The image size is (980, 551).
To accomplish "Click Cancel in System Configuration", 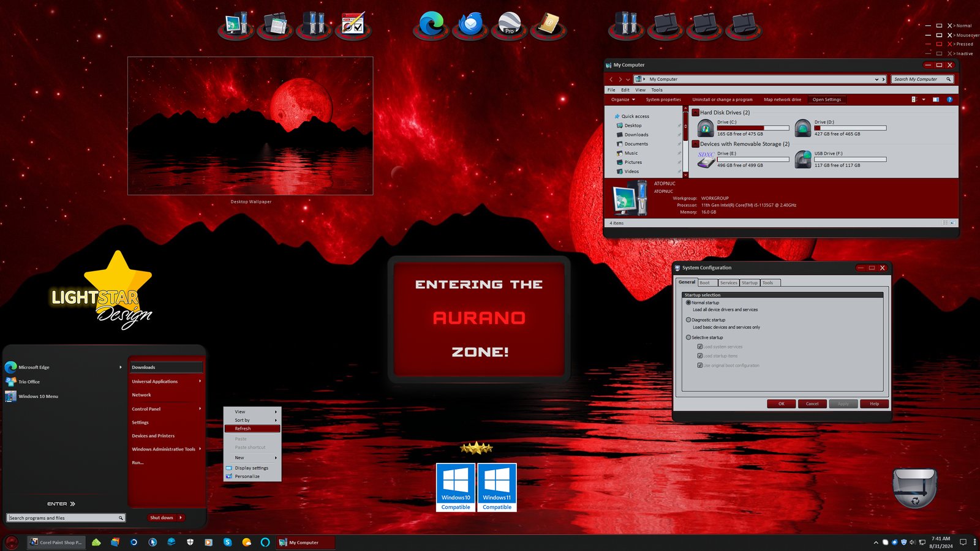I will coord(812,403).
